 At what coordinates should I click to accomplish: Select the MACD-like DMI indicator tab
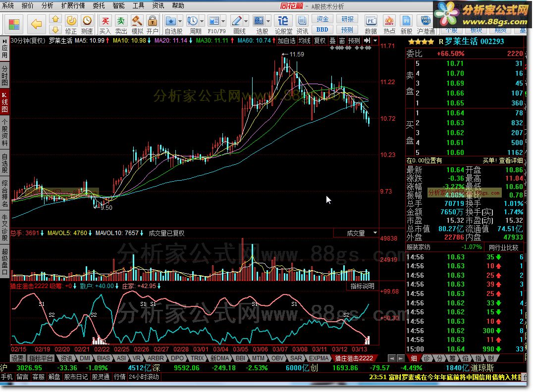[85, 358]
